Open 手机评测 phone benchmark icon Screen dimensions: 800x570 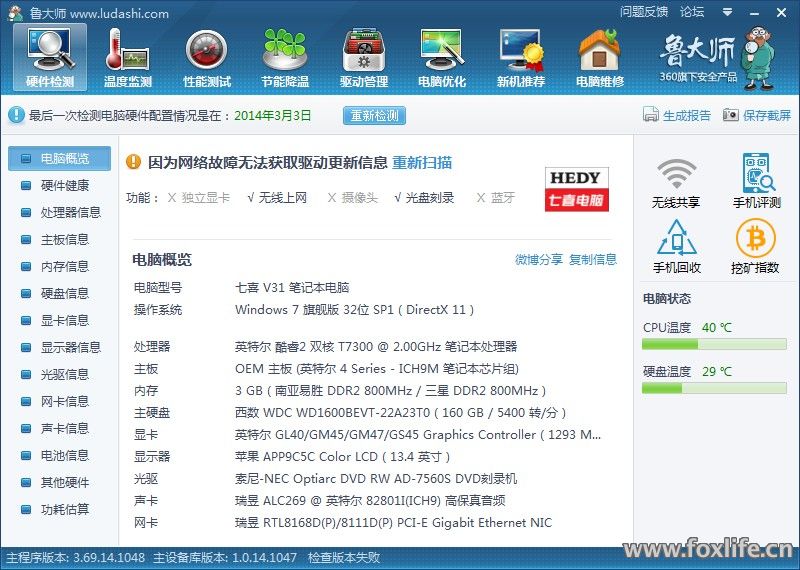point(756,182)
